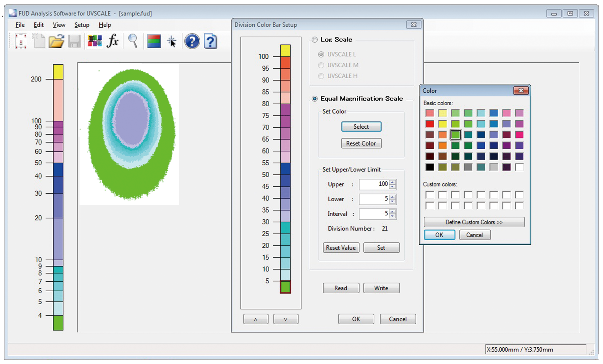
Task: Increase the Upper limit spinner
Action: (x=392, y=182)
